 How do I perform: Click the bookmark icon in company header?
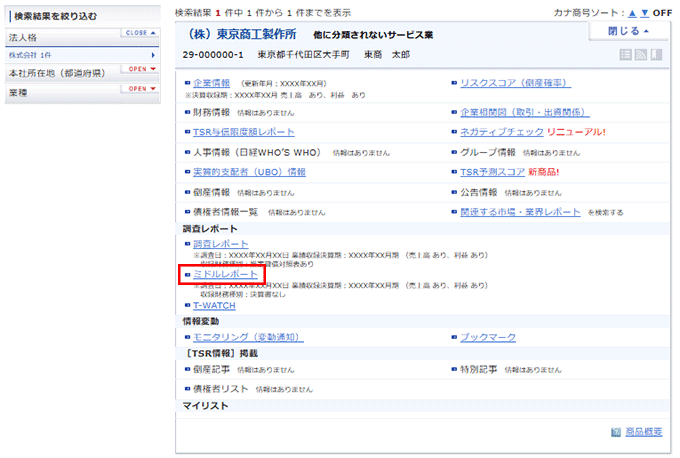coord(657,54)
